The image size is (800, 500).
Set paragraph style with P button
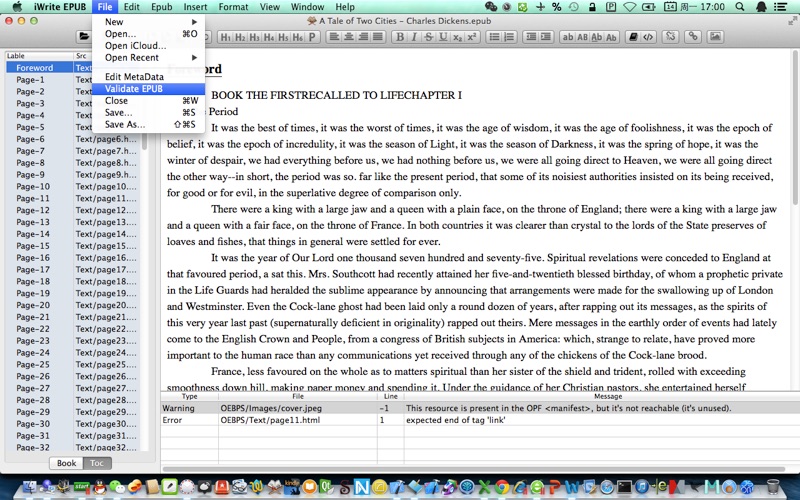(312, 37)
